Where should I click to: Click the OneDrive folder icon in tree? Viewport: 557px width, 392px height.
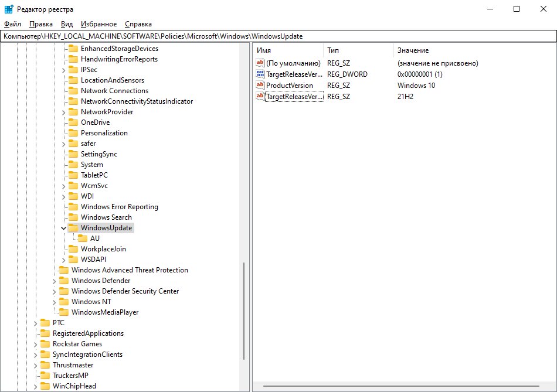point(73,122)
